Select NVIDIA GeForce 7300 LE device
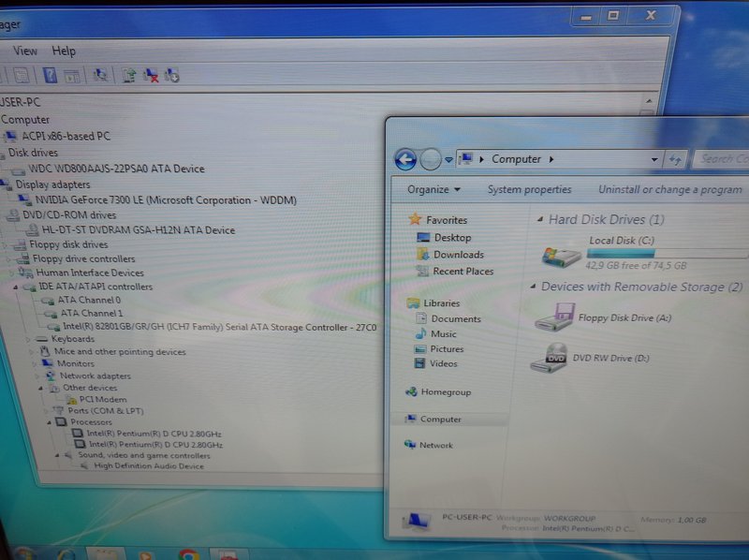The image size is (749, 560). [166, 200]
